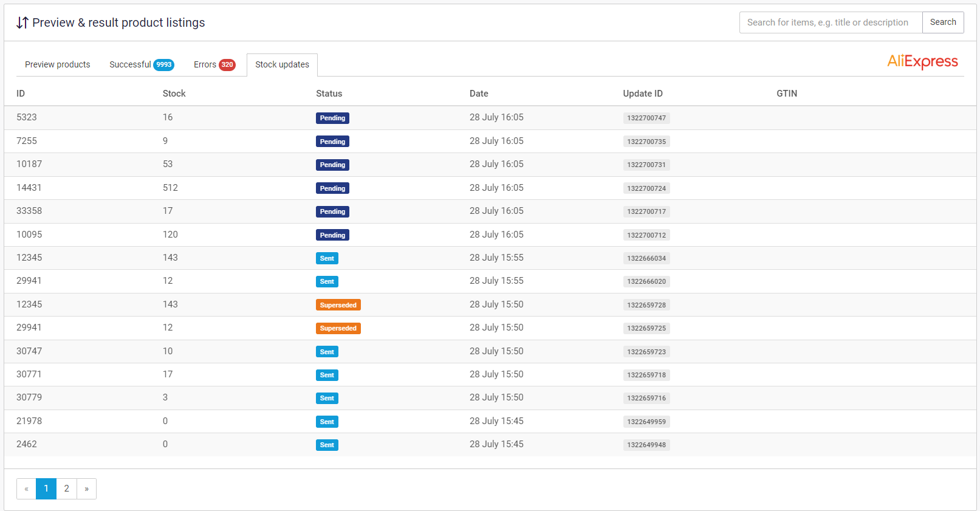Click ID cell 33358

(x=29, y=211)
